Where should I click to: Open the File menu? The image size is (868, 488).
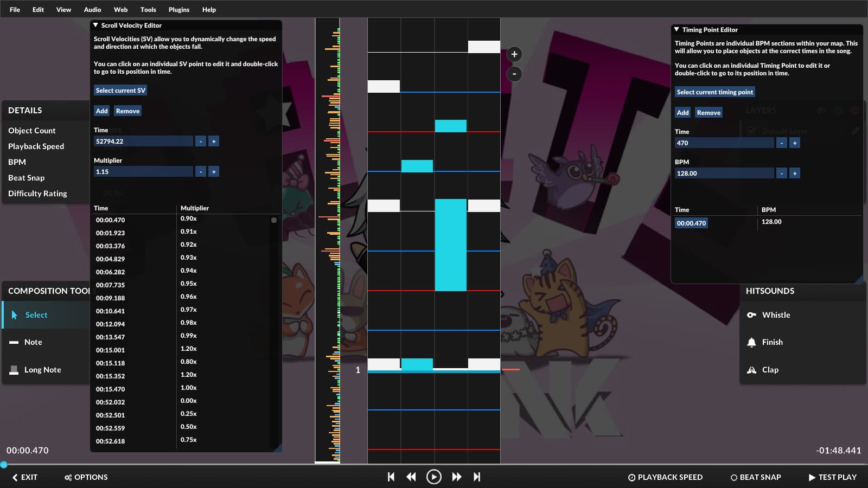[x=15, y=9]
